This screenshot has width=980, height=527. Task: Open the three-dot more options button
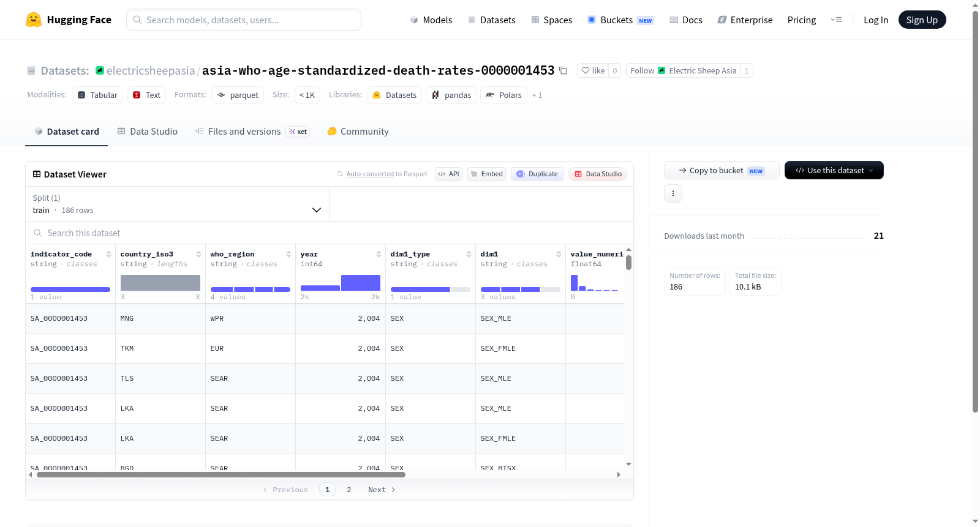tap(673, 193)
